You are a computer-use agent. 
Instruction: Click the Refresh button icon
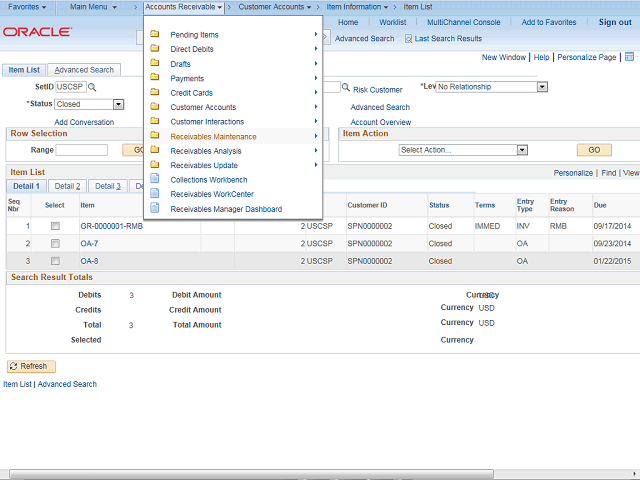pyautogui.click(x=14, y=366)
